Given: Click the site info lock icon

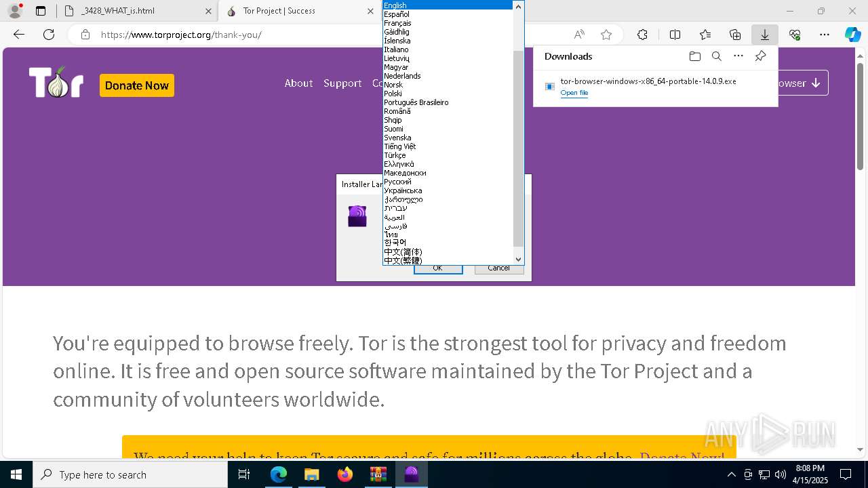Looking at the screenshot, I should pyautogui.click(x=85, y=35).
